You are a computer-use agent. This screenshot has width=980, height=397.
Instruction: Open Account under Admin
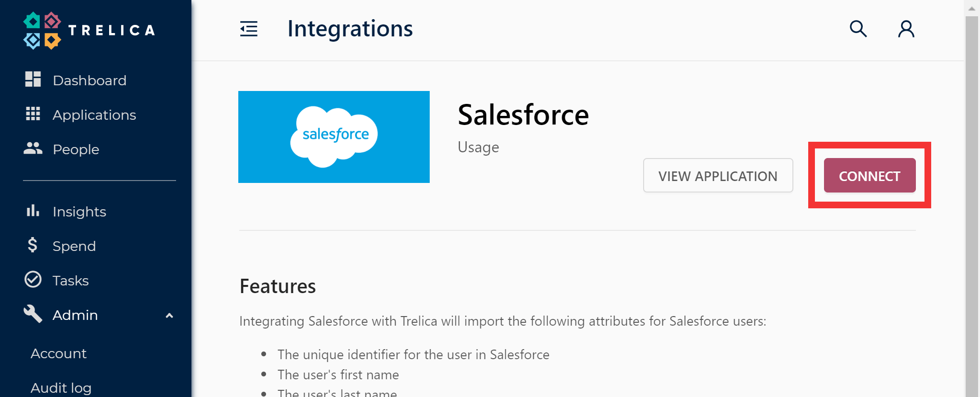[58, 353]
